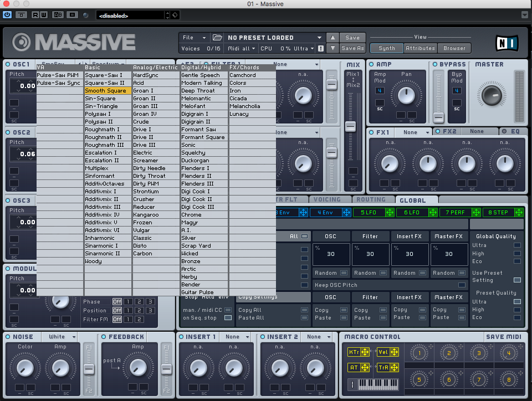Viewport: 532px width, 401px height.
Task: Click macro knob 1
Action: pyautogui.click(x=419, y=353)
